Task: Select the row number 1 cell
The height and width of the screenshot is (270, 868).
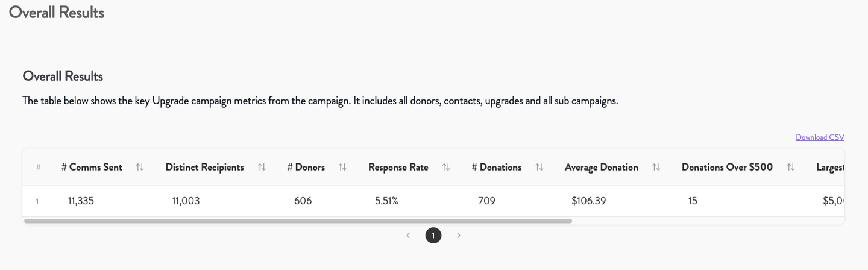Action: tap(37, 201)
